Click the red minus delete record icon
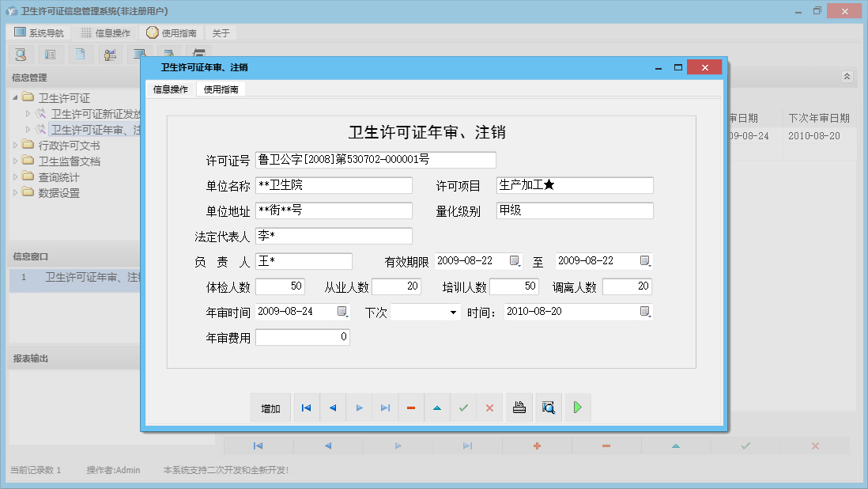This screenshot has height=489, width=868. (411, 407)
